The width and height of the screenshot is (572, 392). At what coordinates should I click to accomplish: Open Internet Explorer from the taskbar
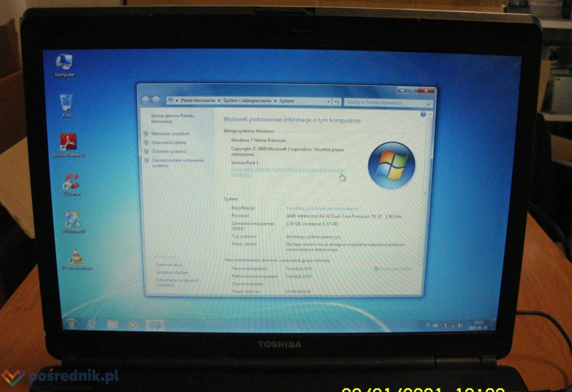[x=92, y=324]
